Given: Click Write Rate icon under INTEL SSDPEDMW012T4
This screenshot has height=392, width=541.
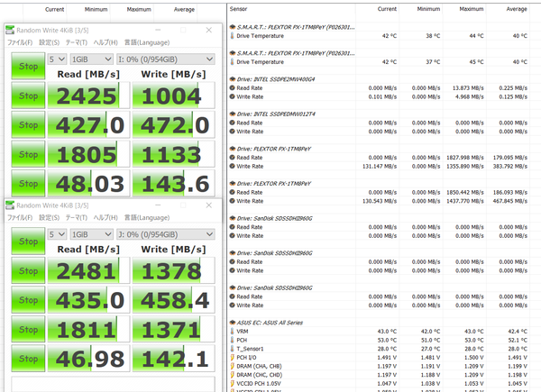Looking at the screenshot, I should (233, 132).
